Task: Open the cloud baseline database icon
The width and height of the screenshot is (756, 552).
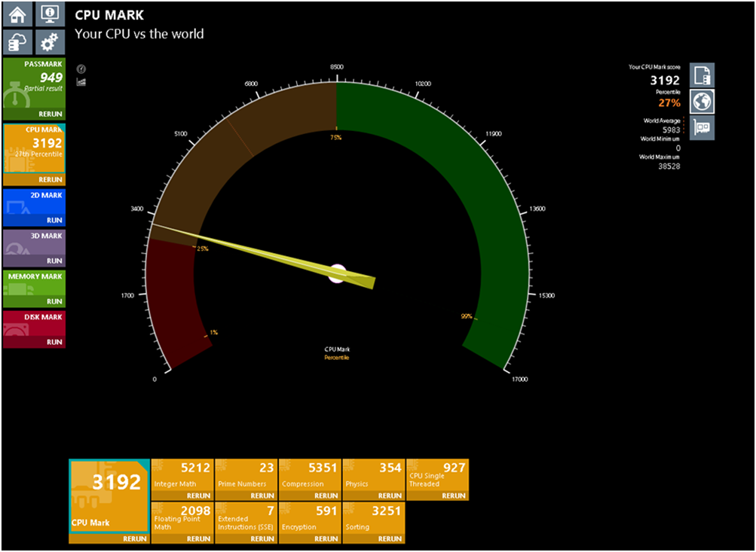Action: pos(18,42)
